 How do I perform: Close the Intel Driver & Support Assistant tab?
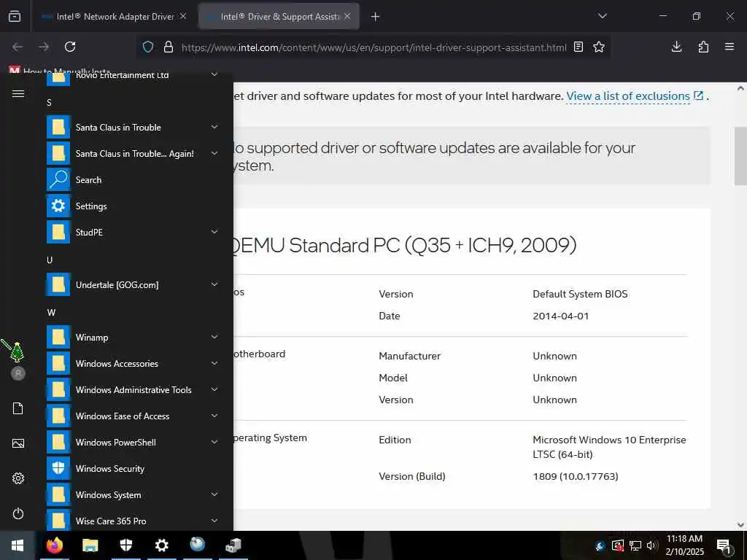point(347,16)
